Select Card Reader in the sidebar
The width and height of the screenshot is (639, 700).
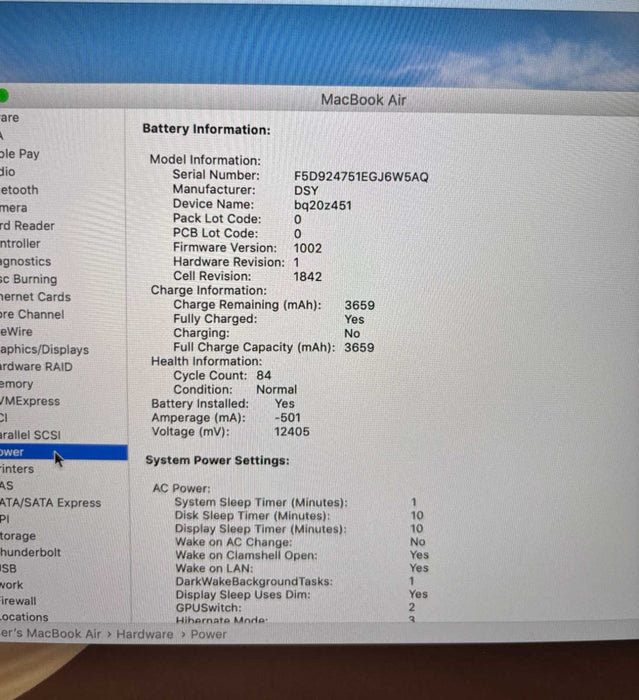[27, 225]
